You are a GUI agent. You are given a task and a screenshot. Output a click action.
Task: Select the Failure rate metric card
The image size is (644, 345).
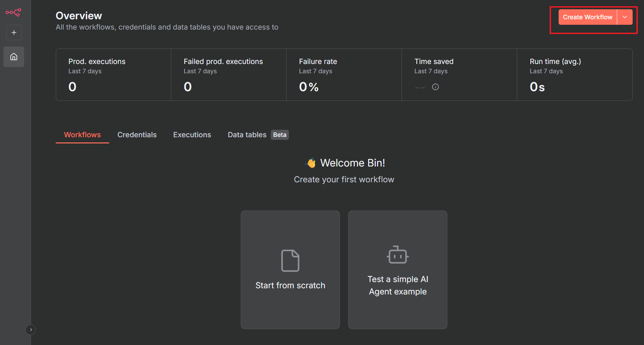pos(344,75)
